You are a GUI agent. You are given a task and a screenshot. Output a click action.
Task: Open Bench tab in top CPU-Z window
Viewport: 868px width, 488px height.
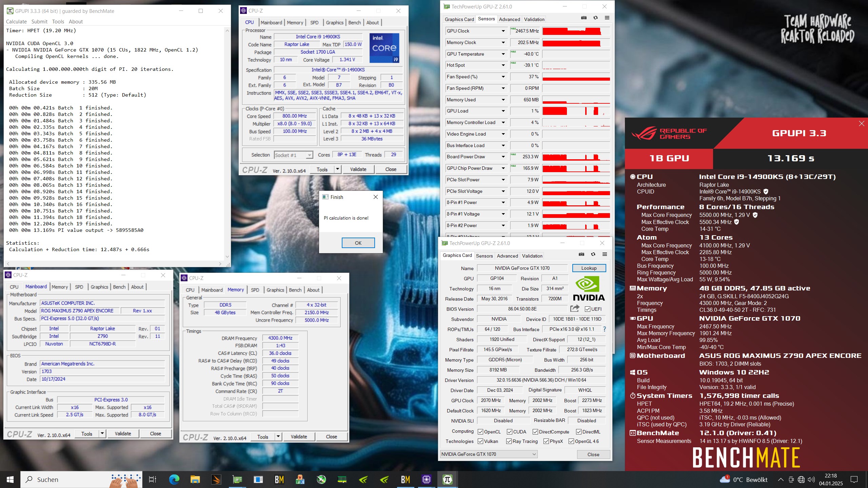point(355,22)
